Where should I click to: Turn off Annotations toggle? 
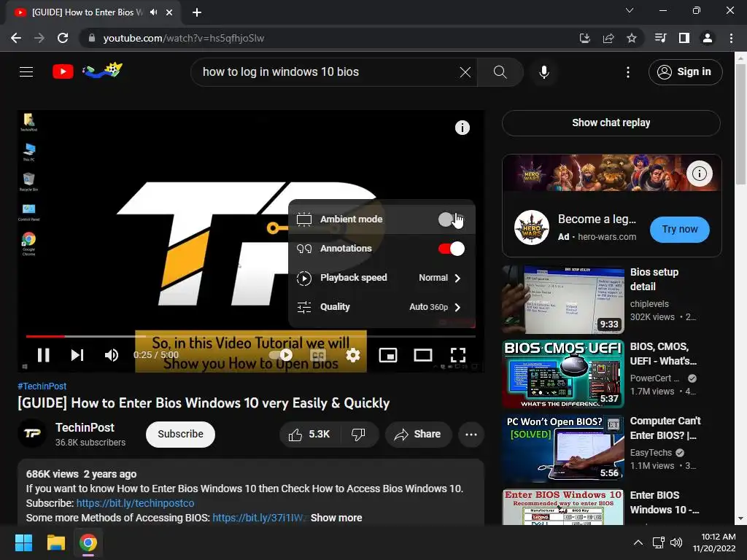[451, 249]
